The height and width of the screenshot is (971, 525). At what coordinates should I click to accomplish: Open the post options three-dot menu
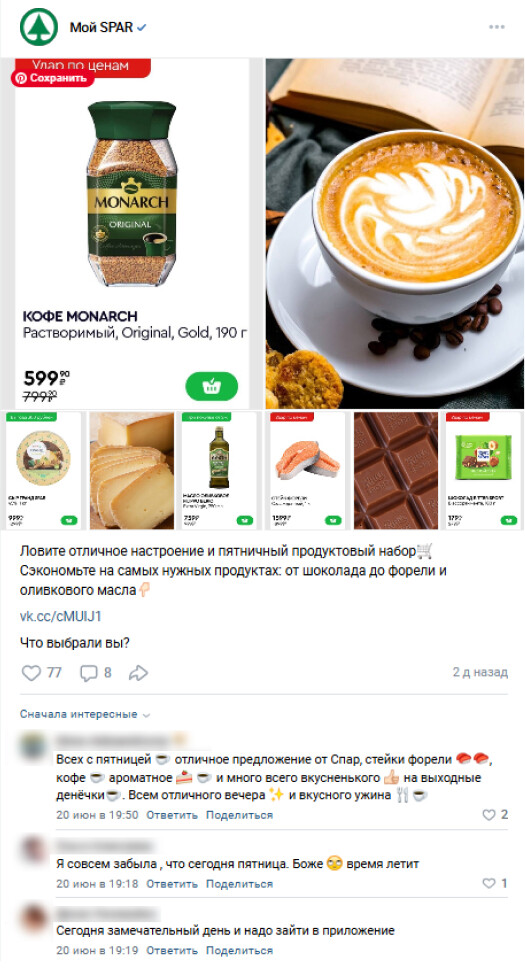click(x=497, y=27)
